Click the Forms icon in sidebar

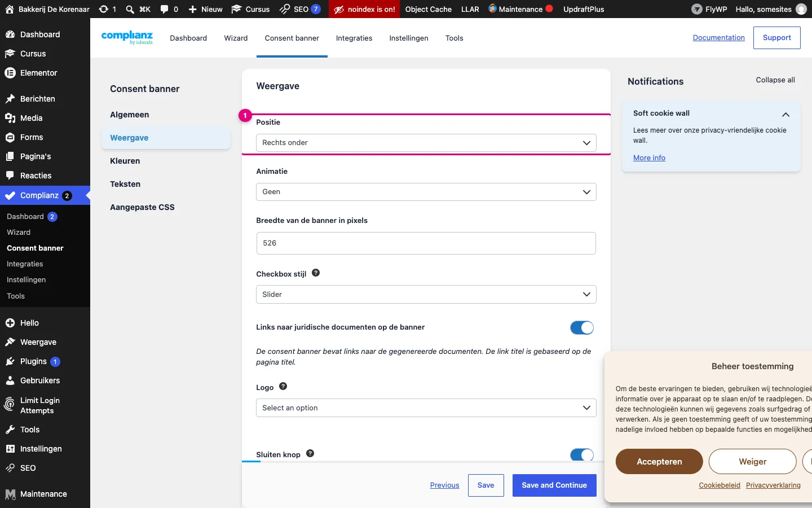(10, 137)
